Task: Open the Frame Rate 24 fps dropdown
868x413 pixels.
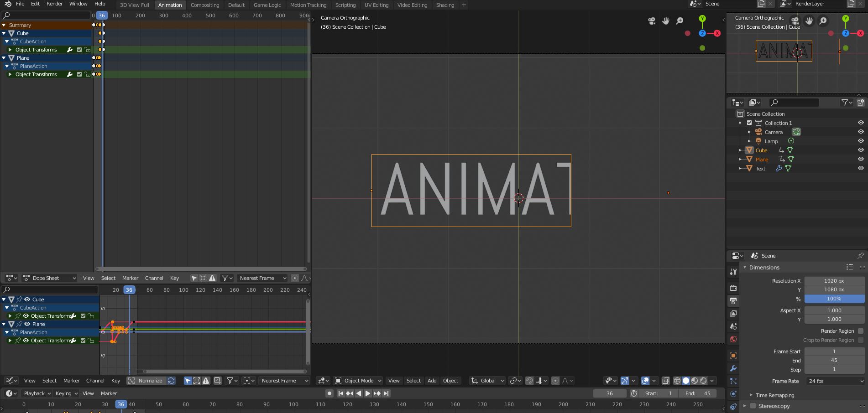Action: point(834,381)
